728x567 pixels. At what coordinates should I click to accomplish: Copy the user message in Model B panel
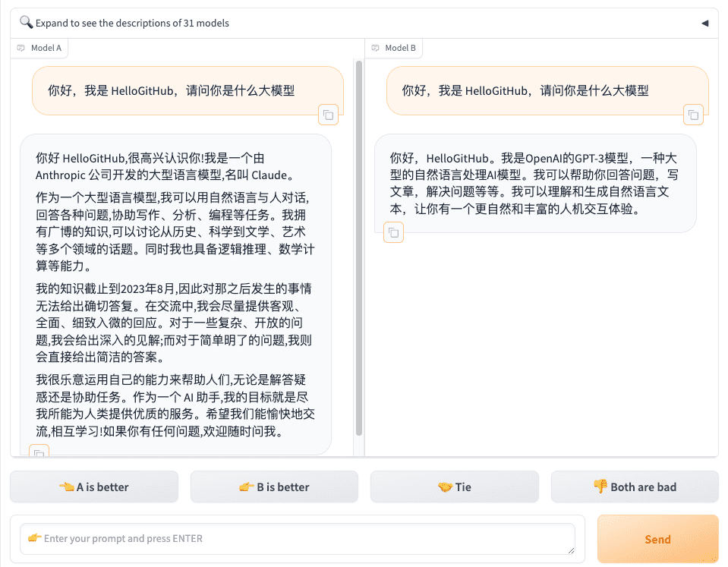click(x=692, y=115)
